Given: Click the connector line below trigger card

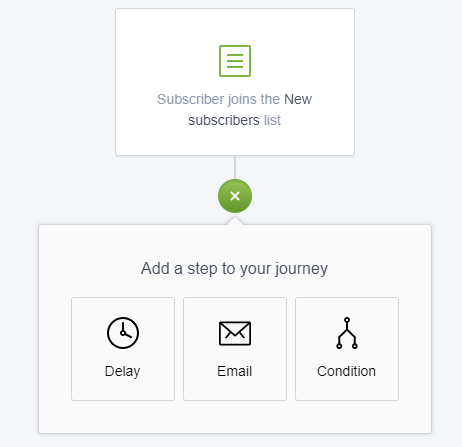Looking at the screenshot, I should coord(235,167).
